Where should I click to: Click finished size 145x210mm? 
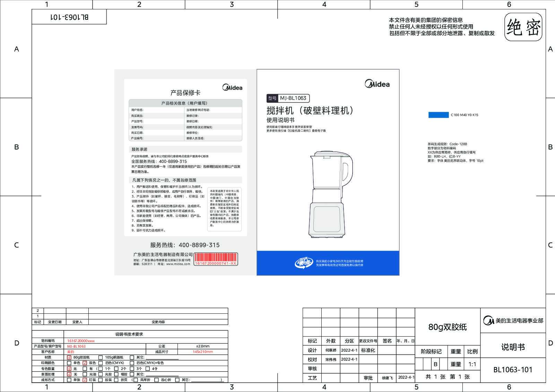[x=203, y=352]
